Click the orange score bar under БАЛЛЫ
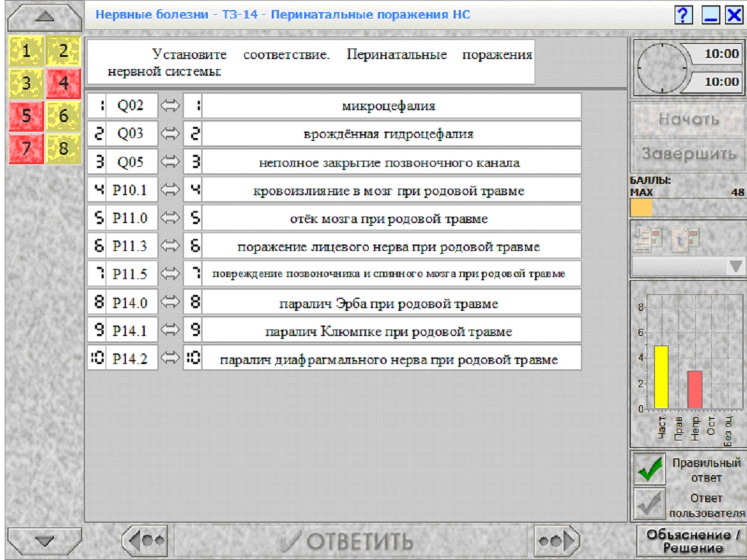 (641, 208)
